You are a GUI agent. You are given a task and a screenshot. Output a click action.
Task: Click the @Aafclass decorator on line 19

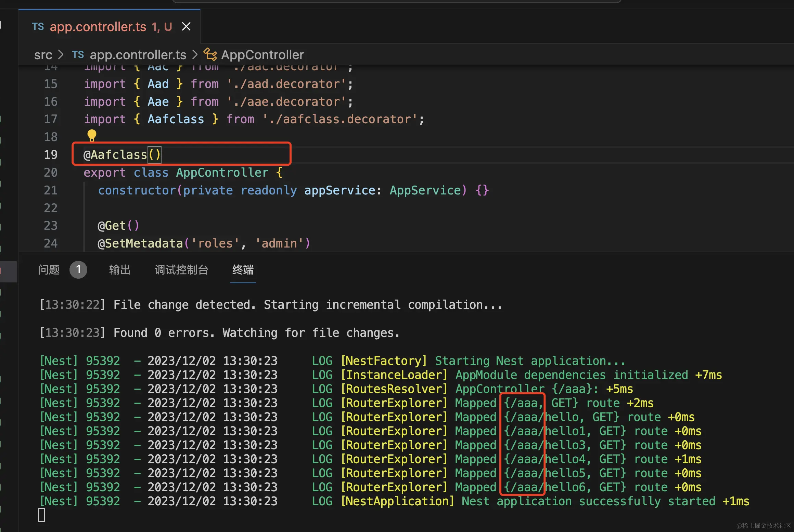115,155
